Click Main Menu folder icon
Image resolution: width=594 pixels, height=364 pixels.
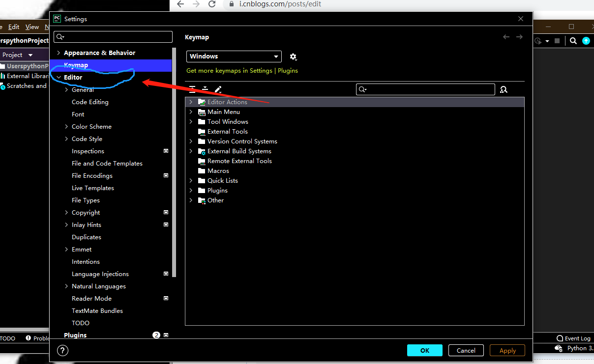[x=202, y=112]
